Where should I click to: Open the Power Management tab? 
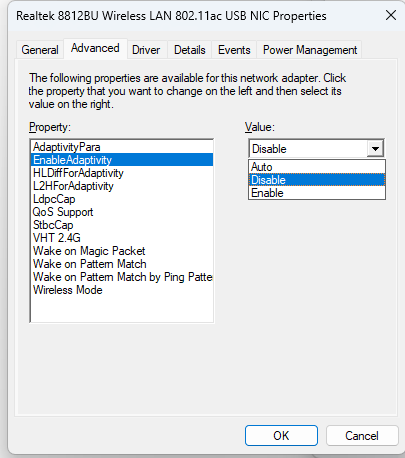[310, 50]
